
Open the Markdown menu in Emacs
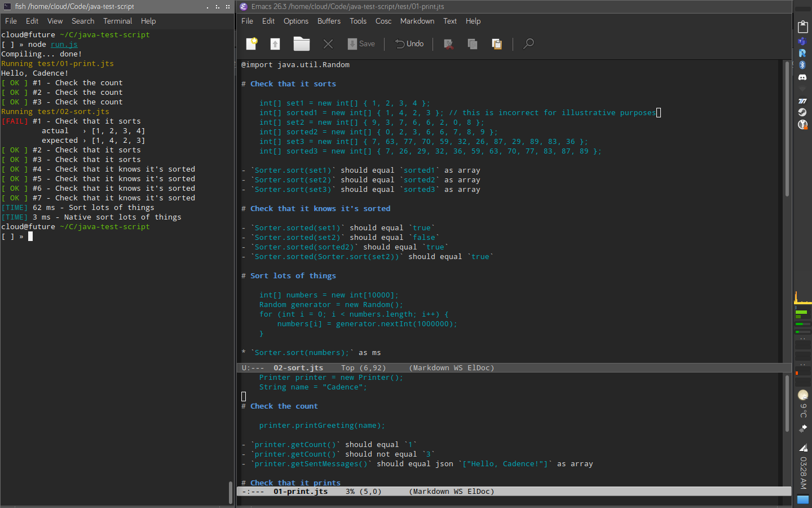coord(417,21)
